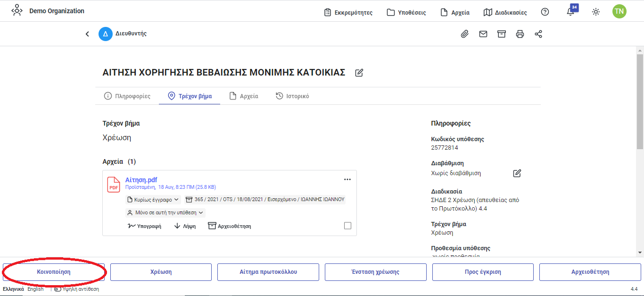Screen dimensions: 644x296
Task: Open Εκκρεμότητες in top navigation
Action: (x=348, y=12)
